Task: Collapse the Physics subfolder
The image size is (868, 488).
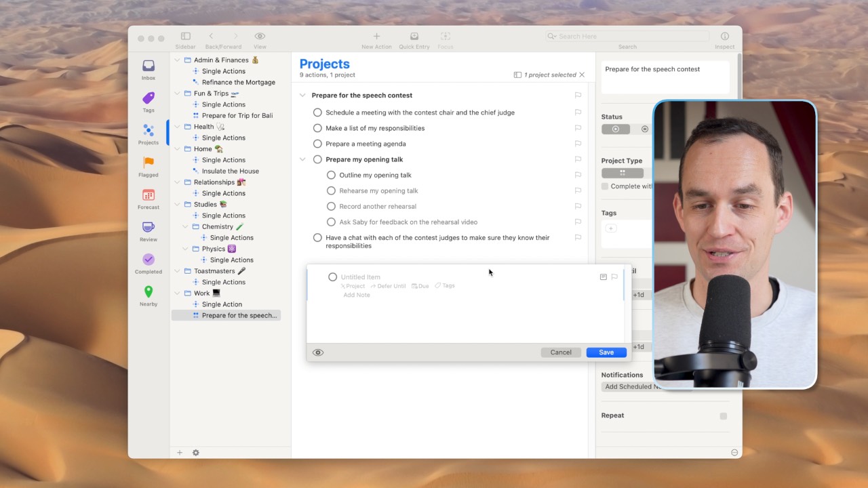Action: (x=186, y=249)
